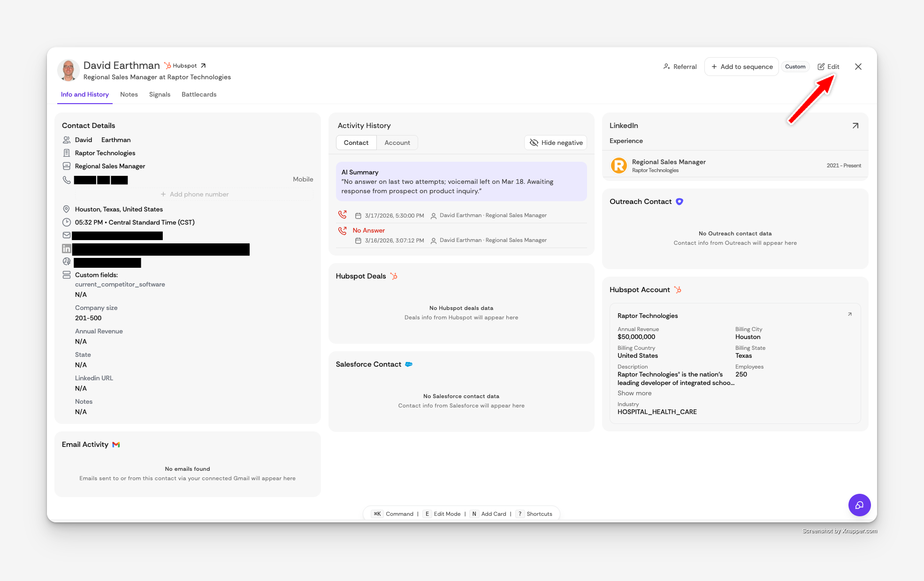Click the person name icon
Viewport: 924px width, 581px height.
[x=67, y=140]
